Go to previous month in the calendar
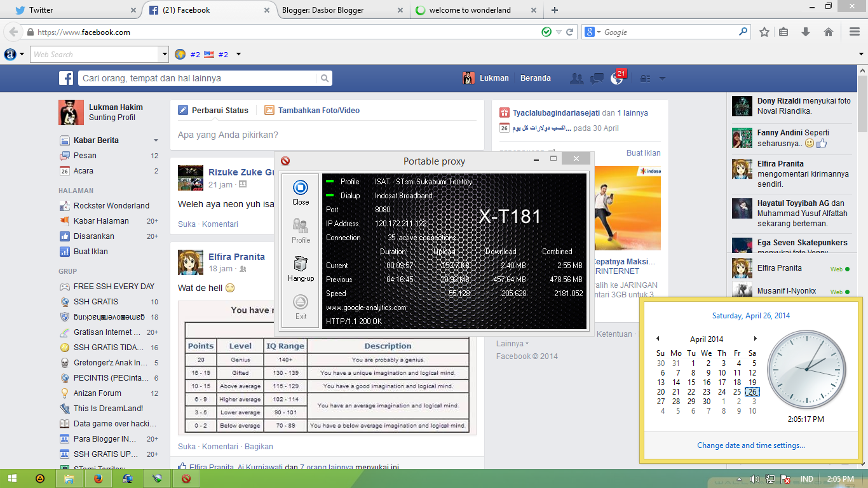This screenshot has width=868, height=488. (x=658, y=339)
